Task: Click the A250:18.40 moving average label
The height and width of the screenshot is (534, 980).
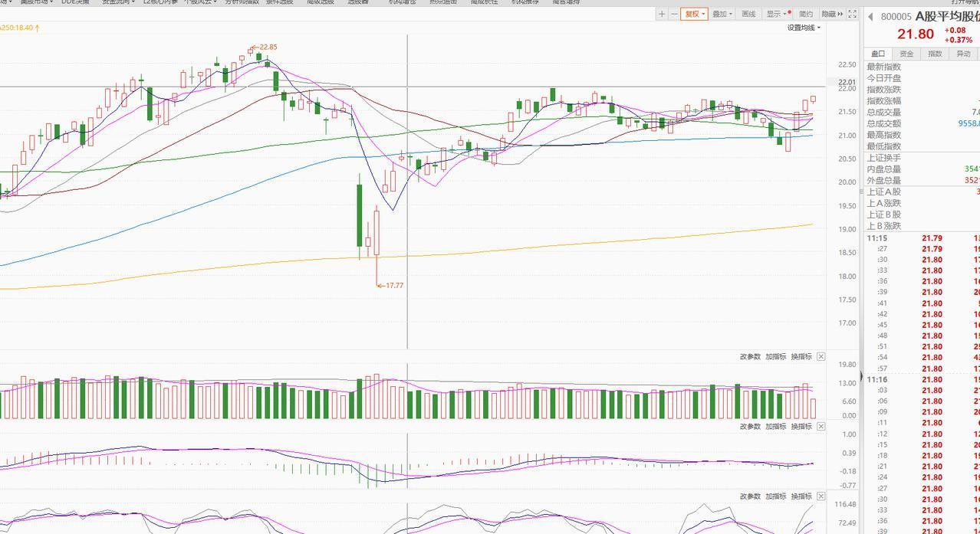Action: click(x=18, y=28)
